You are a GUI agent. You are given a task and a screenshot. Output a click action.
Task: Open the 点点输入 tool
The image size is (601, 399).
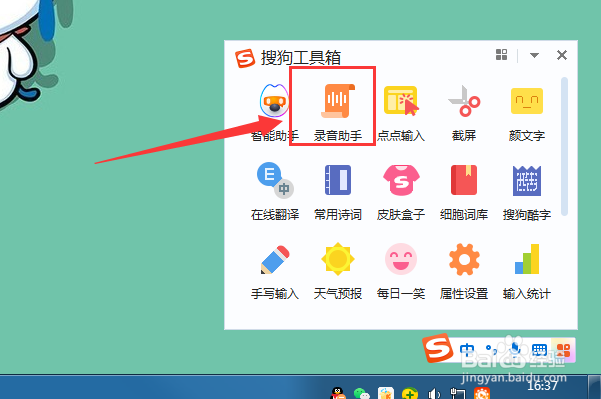point(401,112)
